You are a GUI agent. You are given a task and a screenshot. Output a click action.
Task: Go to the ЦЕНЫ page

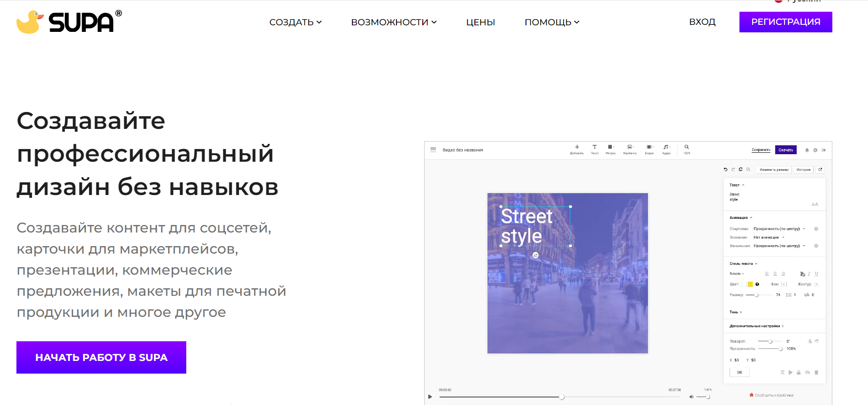(480, 22)
